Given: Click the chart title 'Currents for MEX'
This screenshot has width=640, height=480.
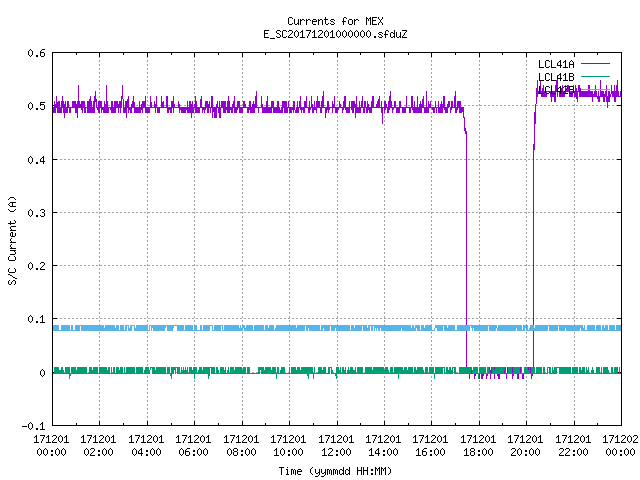Looking at the screenshot, I should click(335, 21).
